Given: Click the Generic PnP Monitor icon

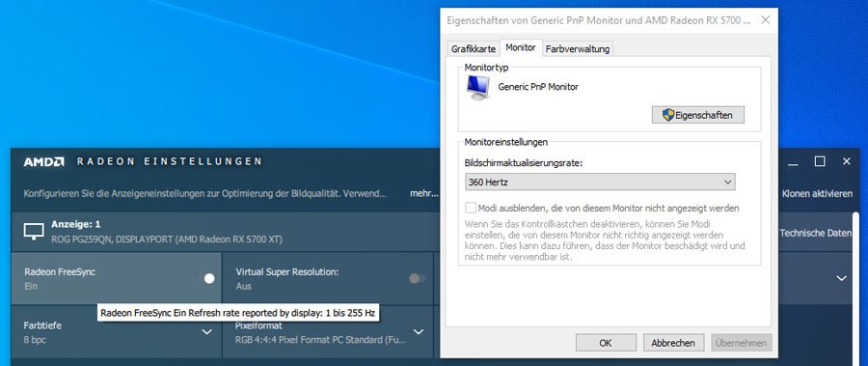Looking at the screenshot, I should (x=477, y=88).
